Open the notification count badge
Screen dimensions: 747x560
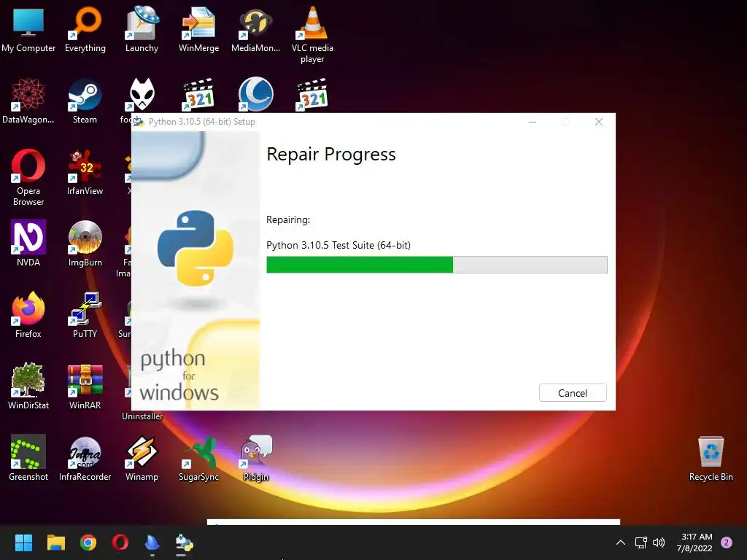pyautogui.click(x=727, y=542)
